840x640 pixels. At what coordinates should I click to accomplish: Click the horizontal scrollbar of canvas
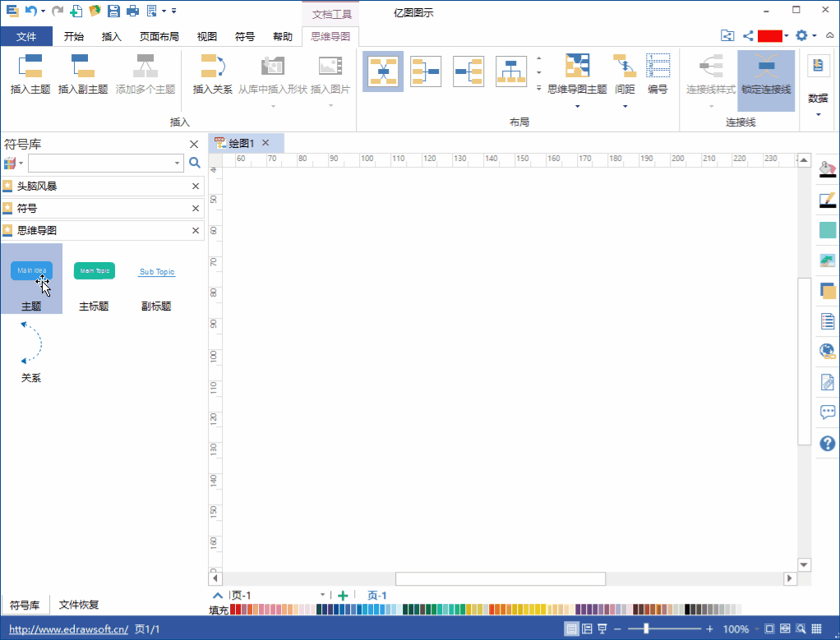(501, 578)
